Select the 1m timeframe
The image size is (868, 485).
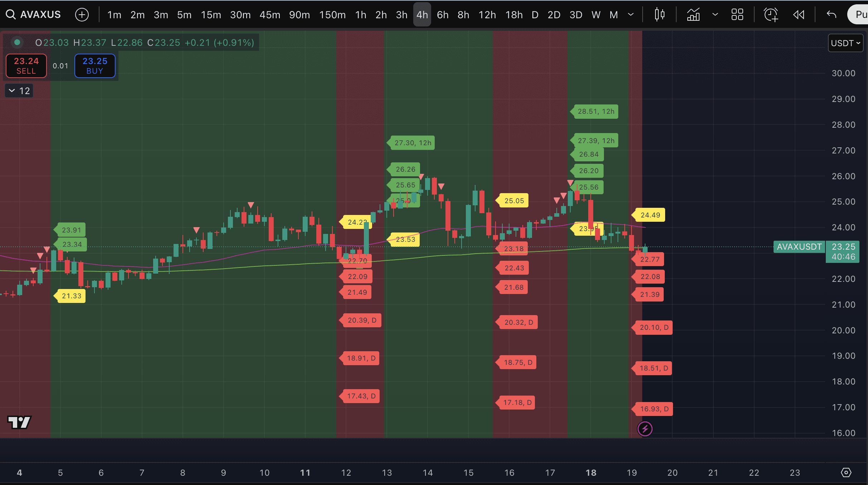tap(114, 15)
